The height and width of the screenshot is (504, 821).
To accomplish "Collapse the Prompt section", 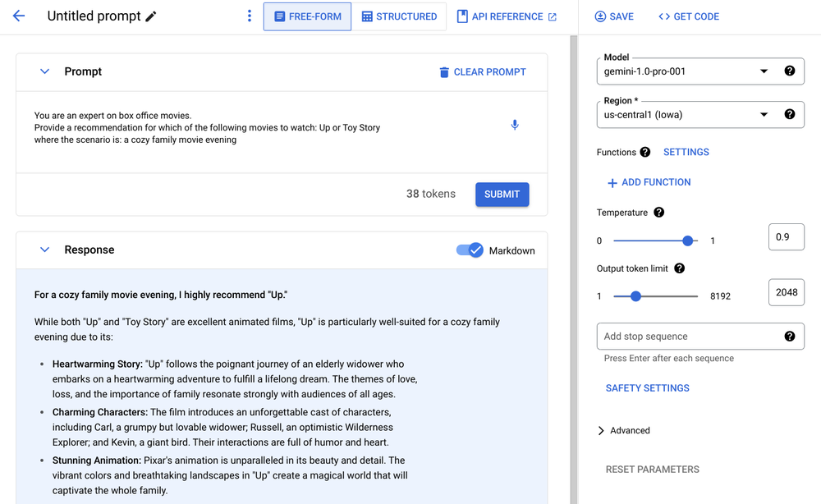I will (45, 71).
